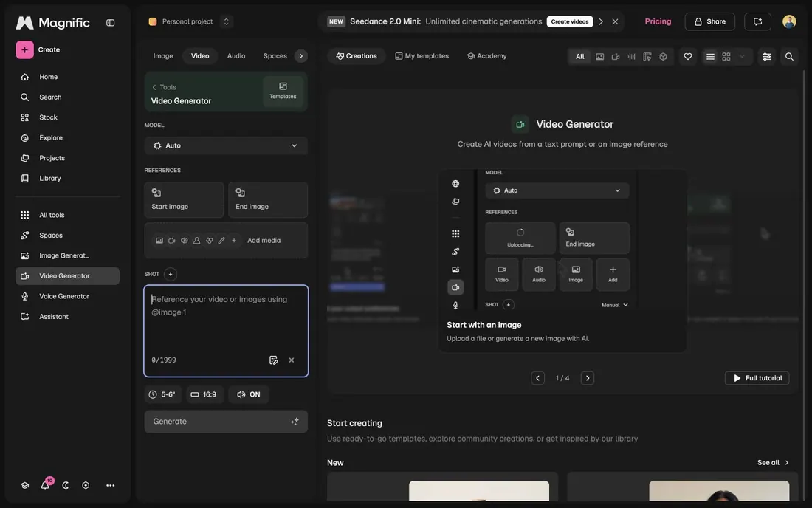Viewport: 812px width, 508px height.
Task: Click the Share button
Action: pyautogui.click(x=709, y=21)
